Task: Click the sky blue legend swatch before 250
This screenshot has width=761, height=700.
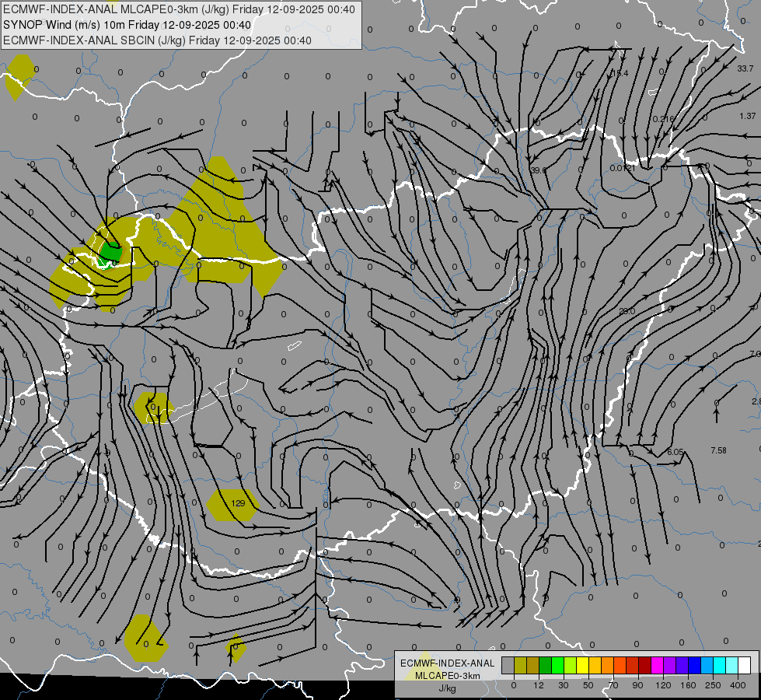Action: click(707, 665)
